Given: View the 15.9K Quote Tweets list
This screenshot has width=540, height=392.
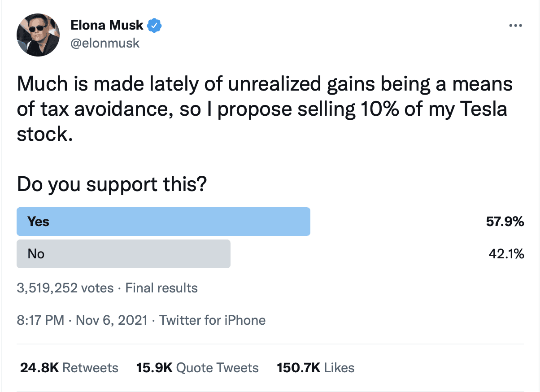Looking at the screenshot, I should [197, 368].
